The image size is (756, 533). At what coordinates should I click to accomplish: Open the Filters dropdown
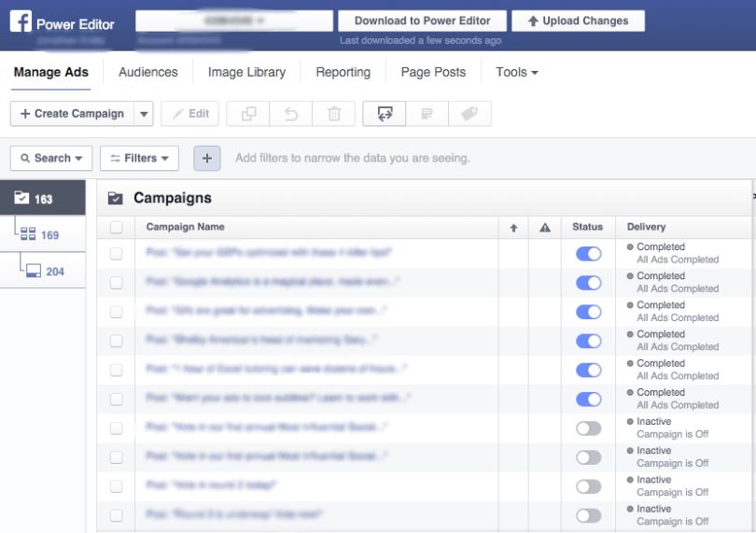[x=139, y=158]
